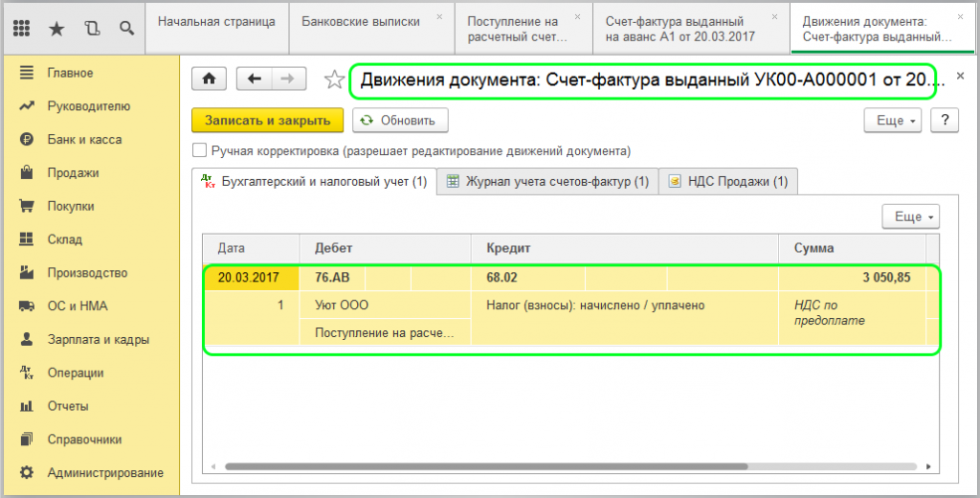The width and height of the screenshot is (980, 498).
Task: Click the Home button icon
Action: tap(210, 79)
